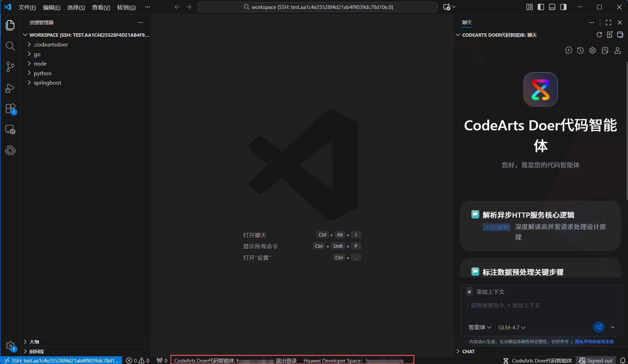Collapse the WORKSPACE root folder
This screenshot has width=628, height=364.
click(86, 35)
